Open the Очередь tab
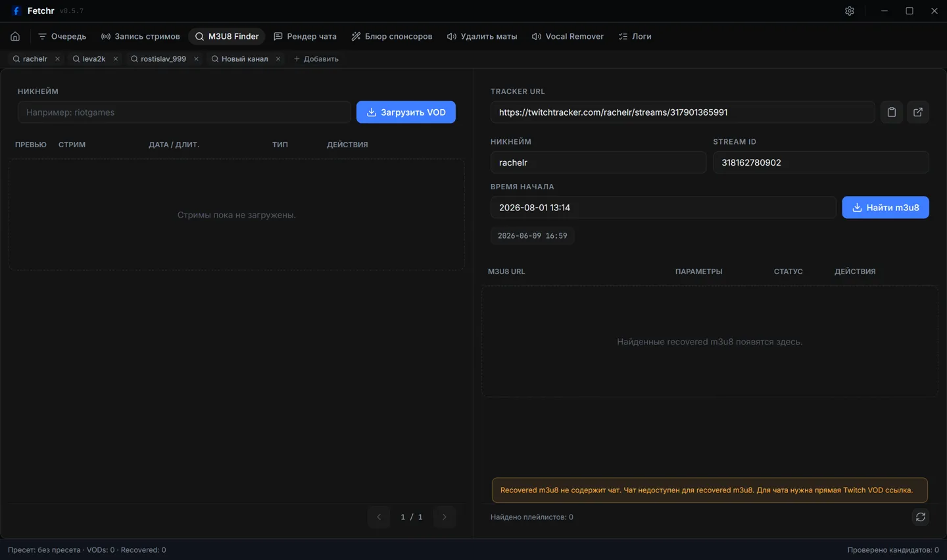 pyautogui.click(x=62, y=36)
